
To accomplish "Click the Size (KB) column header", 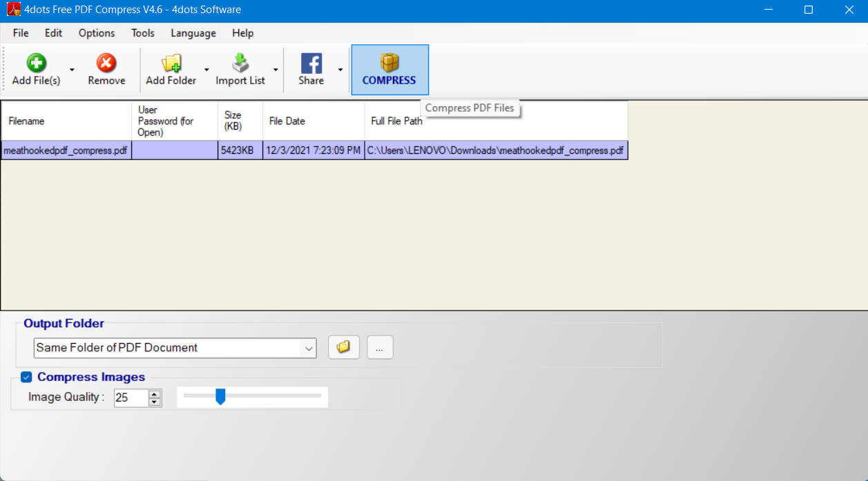I will pos(240,121).
